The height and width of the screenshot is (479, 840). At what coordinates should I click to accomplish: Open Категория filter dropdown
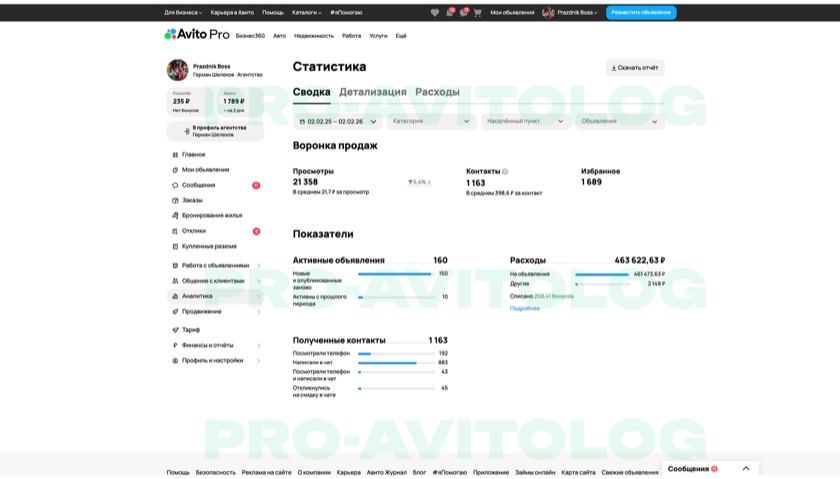pyautogui.click(x=431, y=122)
